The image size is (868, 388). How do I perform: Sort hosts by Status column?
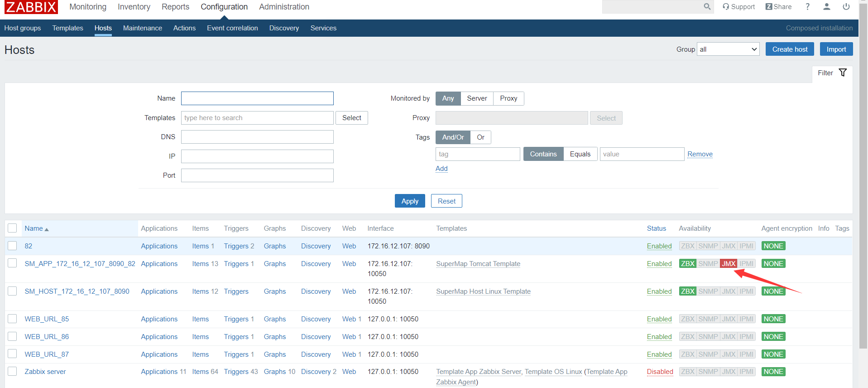[x=656, y=228]
